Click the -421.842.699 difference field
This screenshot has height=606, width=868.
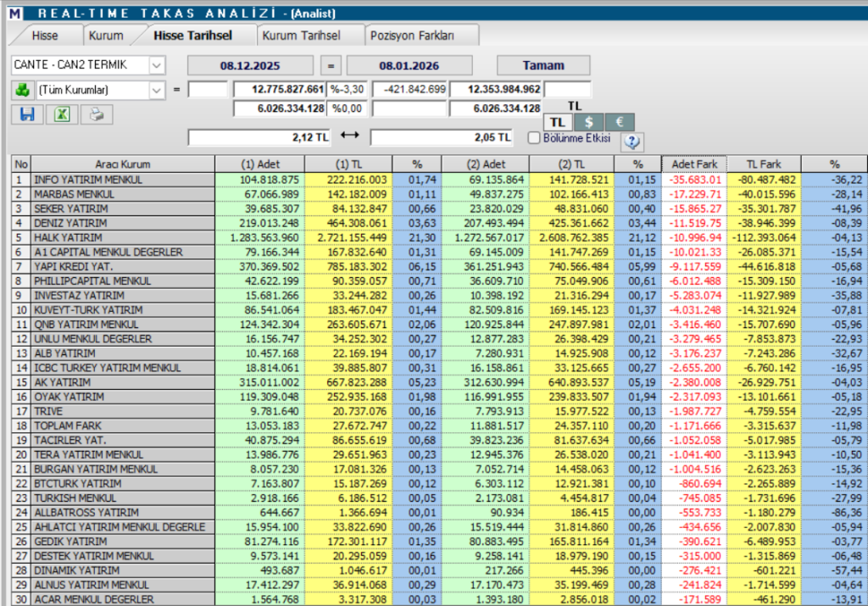(x=409, y=89)
